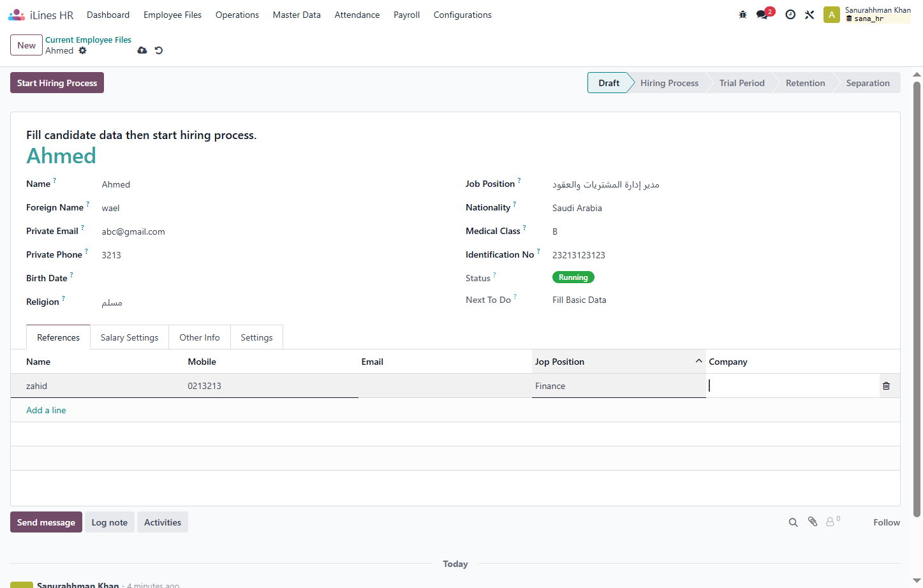
Task: Open the gear actions menu beside Ahmed
Action: pos(82,50)
